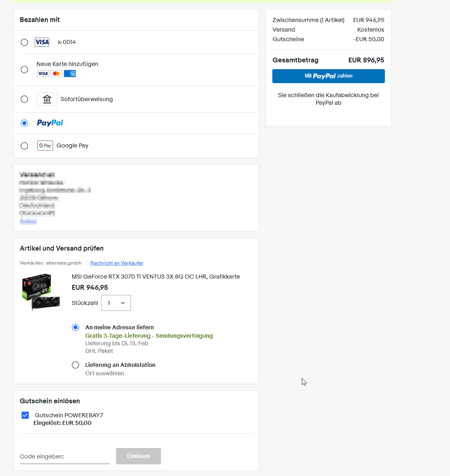This screenshot has height=476, width=450.
Task: Click the bank building icon for Sofortüberweisung
Action: tap(47, 99)
